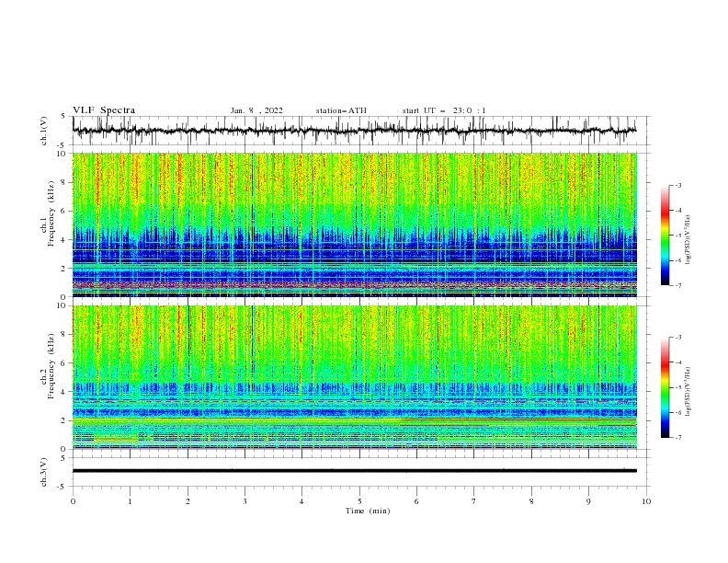The height and width of the screenshot is (563, 728).
Task: Click time axis tick label "9"
Action: click(588, 501)
